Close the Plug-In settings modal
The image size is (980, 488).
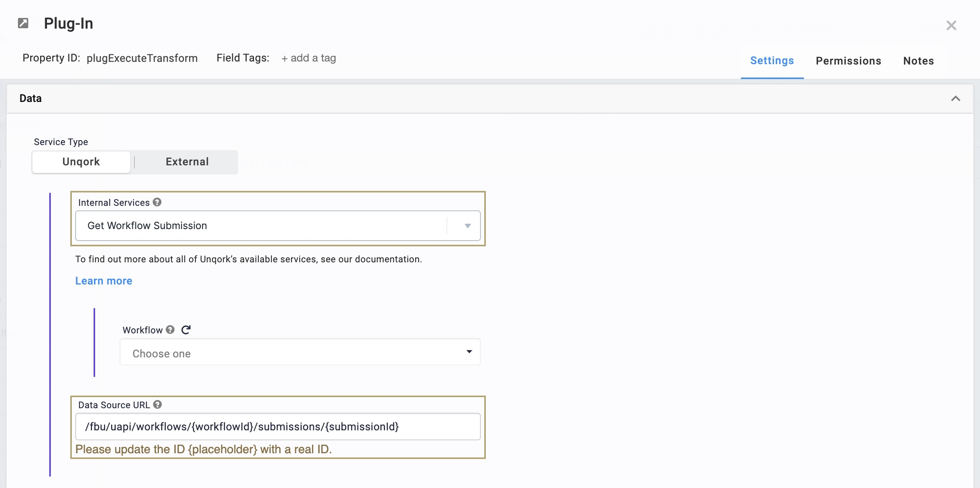click(x=951, y=25)
